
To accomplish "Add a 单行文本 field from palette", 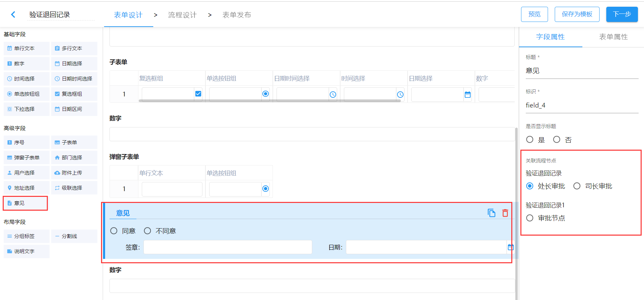I will point(27,49).
